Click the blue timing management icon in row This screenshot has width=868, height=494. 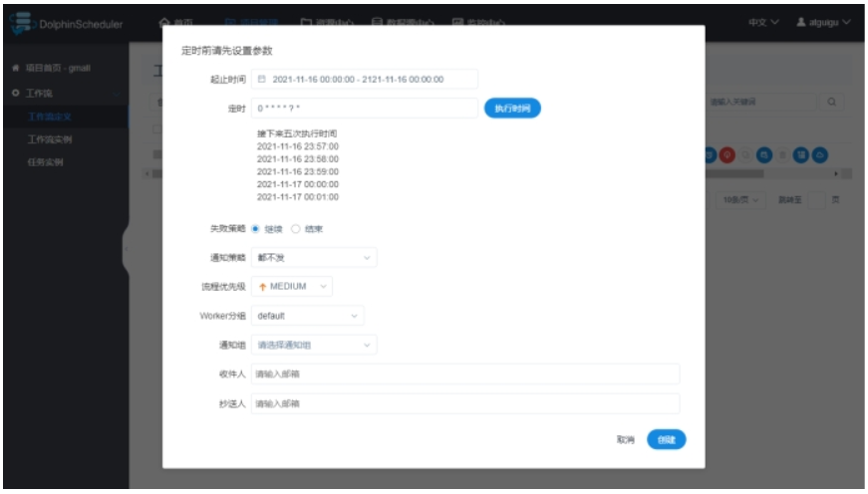764,155
